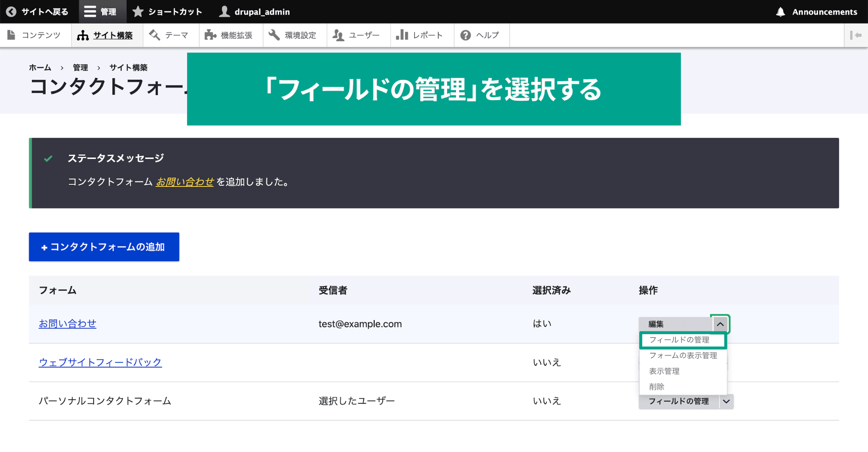Open the レポート menu
The image size is (868, 452).
click(x=422, y=35)
